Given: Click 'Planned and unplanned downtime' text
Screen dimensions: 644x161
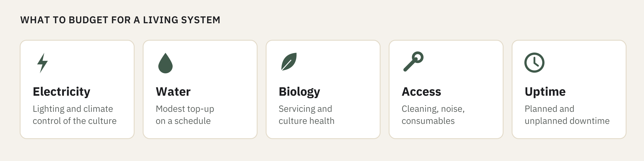Looking at the screenshot, I should pos(567,115).
